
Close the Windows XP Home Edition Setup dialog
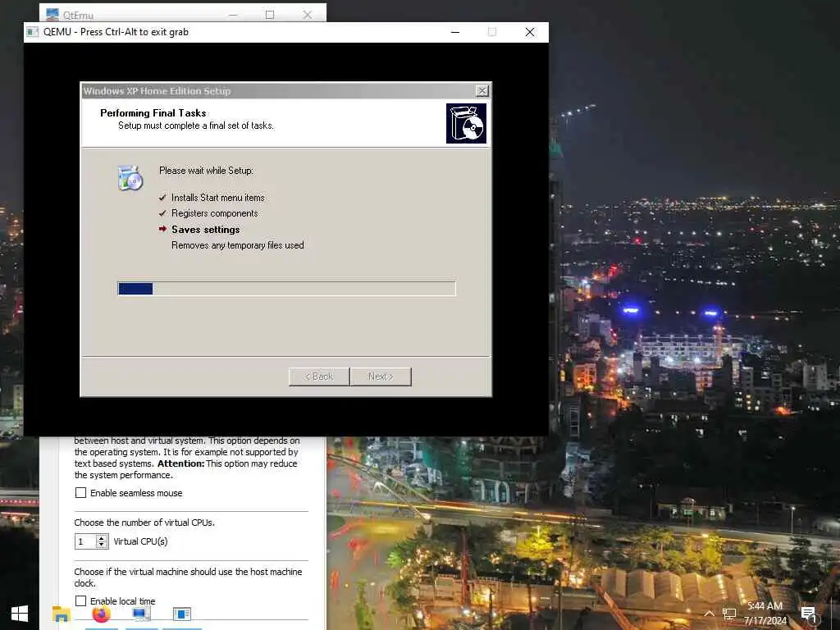pos(482,91)
